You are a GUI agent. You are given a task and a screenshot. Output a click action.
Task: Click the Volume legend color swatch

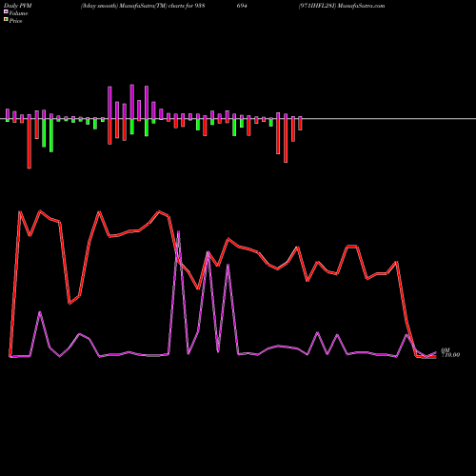click(x=6, y=12)
